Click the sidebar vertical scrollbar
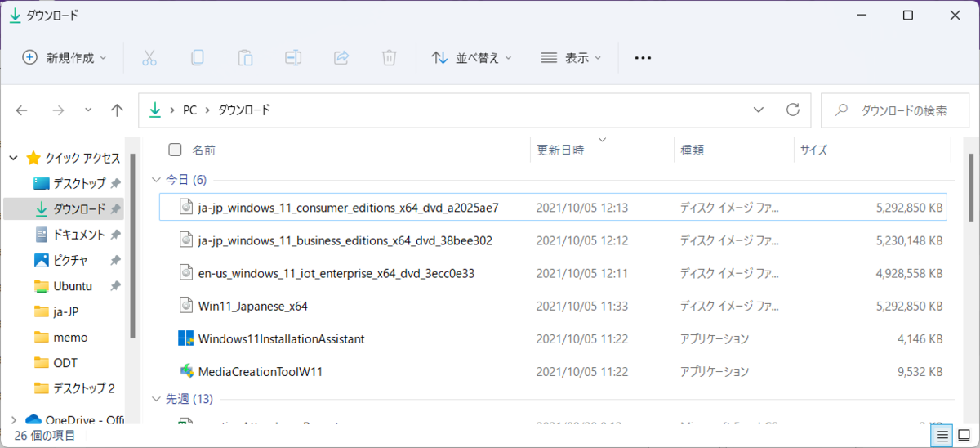Image resolution: width=980 pixels, height=448 pixels. (131, 245)
